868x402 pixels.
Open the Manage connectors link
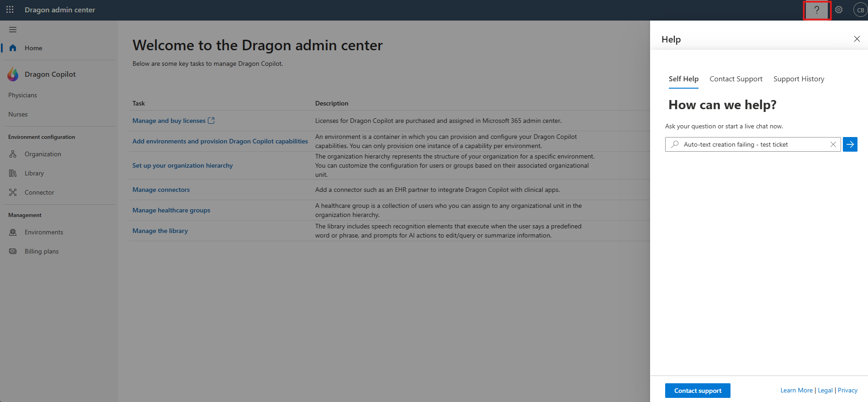[161, 190]
